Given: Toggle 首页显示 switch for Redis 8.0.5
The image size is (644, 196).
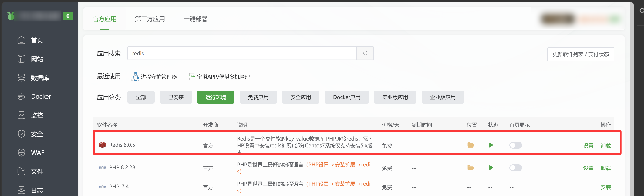Looking at the screenshot, I should click(x=515, y=145).
